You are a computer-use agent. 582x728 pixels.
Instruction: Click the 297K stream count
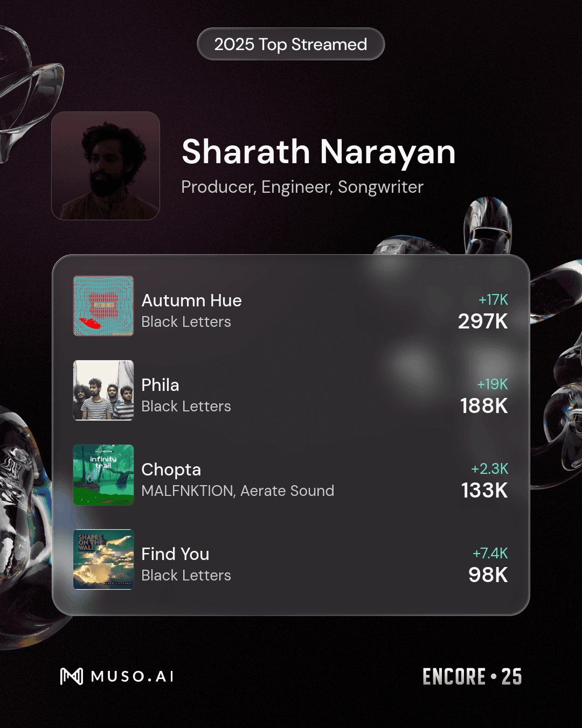(483, 321)
